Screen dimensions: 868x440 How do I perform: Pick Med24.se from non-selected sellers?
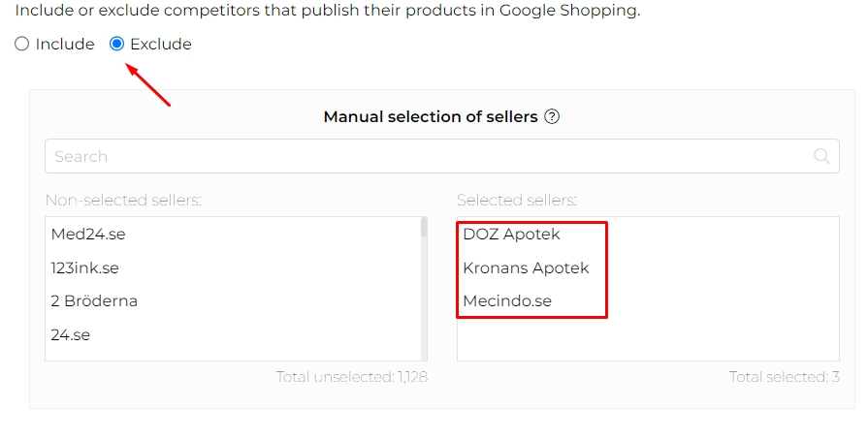tap(88, 235)
